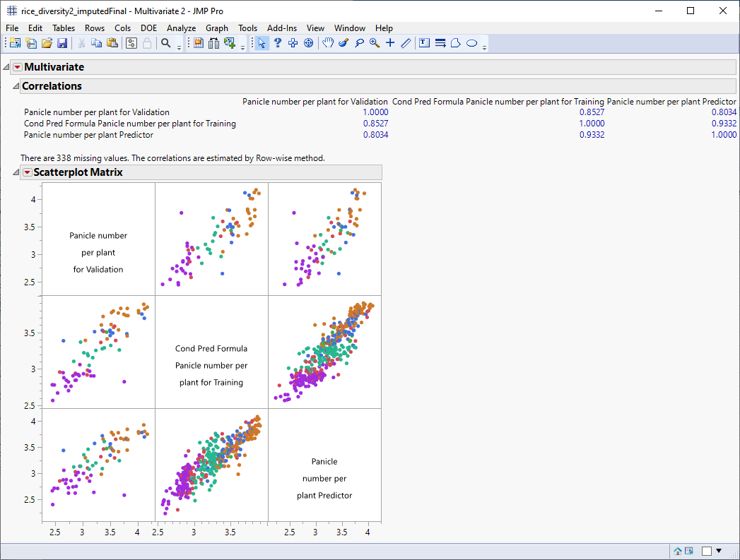
Task: Open the Multivariate red triangle menu
Action: 18,67
